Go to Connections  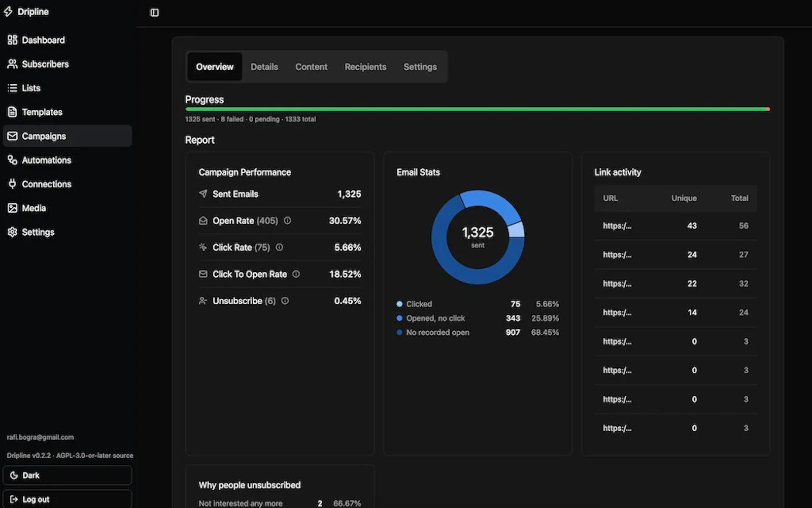coord(67,184)
